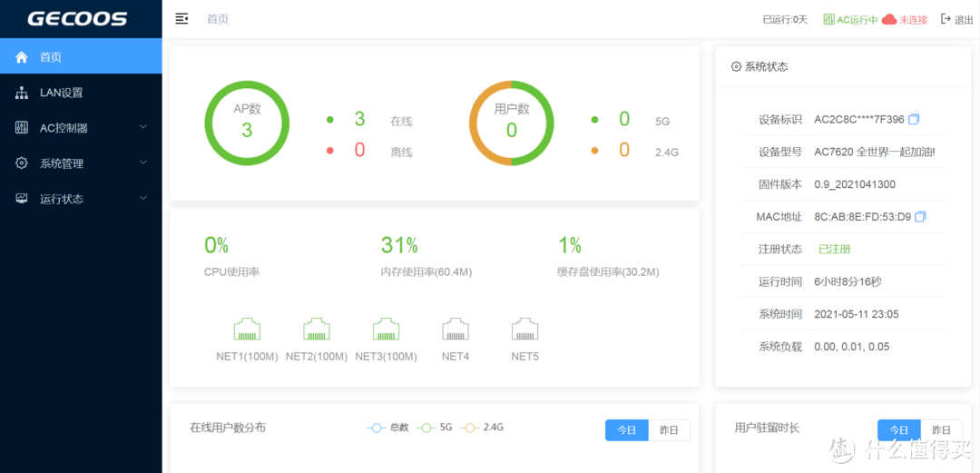
Task: Toggle the 总数 series in chart legend
Action: 388,428
